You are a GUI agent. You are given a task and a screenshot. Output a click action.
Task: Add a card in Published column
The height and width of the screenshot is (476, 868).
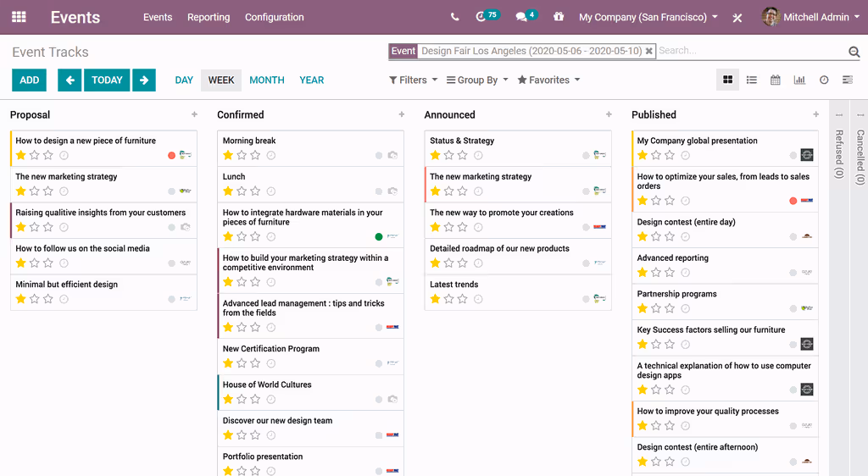click(816, 114)
